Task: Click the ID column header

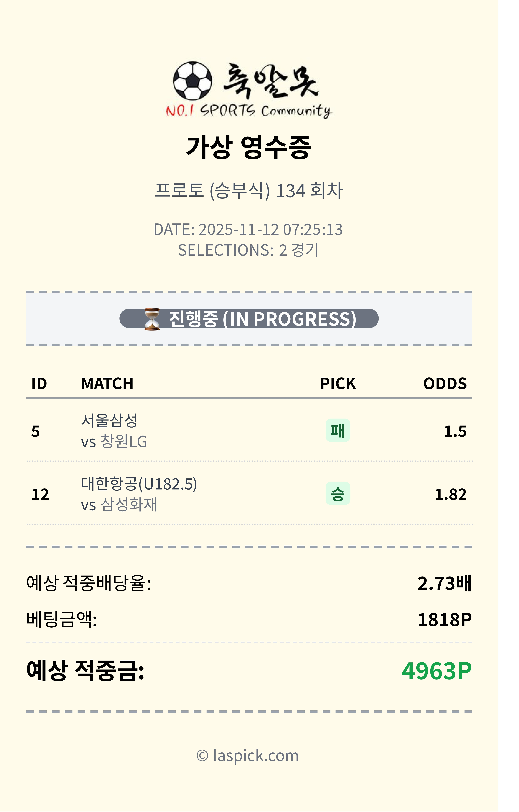Action: click(39, 384)
